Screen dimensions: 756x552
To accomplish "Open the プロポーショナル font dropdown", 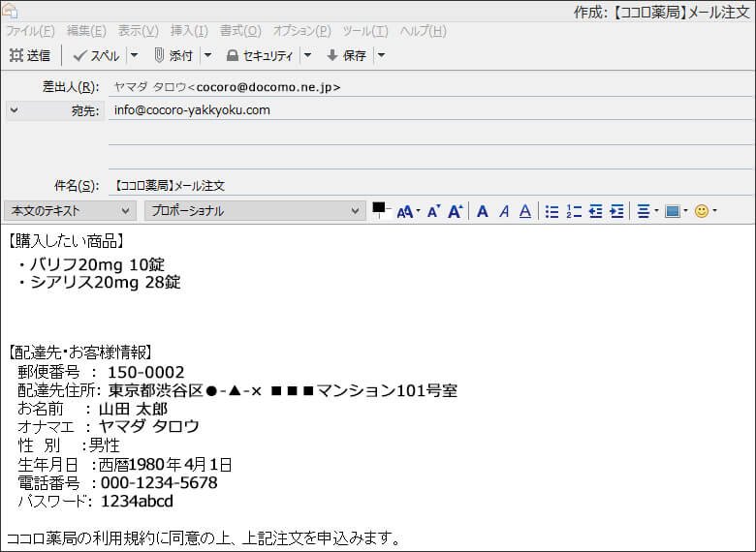I will [254, 211].
